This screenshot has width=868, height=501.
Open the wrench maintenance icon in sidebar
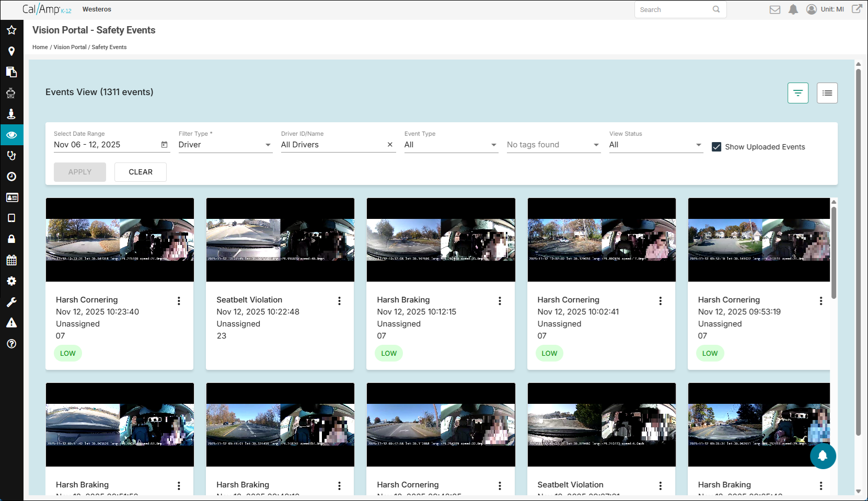coord(11,302)
